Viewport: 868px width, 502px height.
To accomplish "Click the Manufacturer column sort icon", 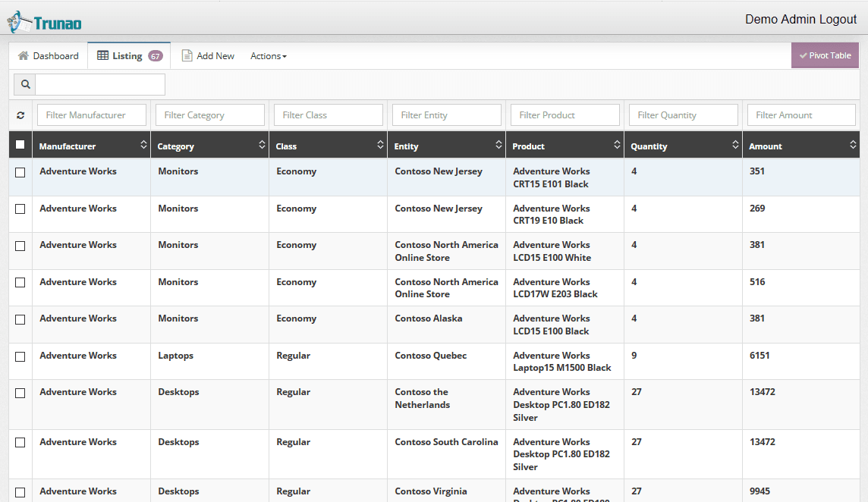I will tap(143, 145).
